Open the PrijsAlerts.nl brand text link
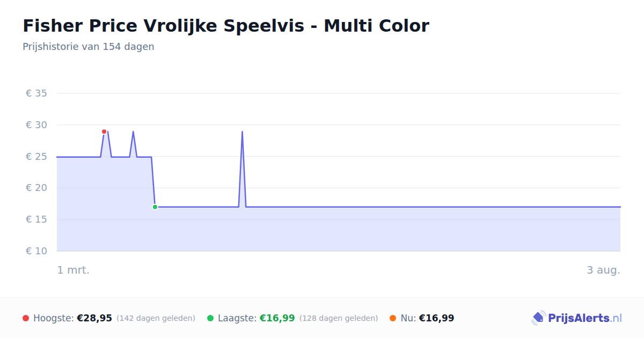This screenshot has height=338, width=644. pos(585,318)
